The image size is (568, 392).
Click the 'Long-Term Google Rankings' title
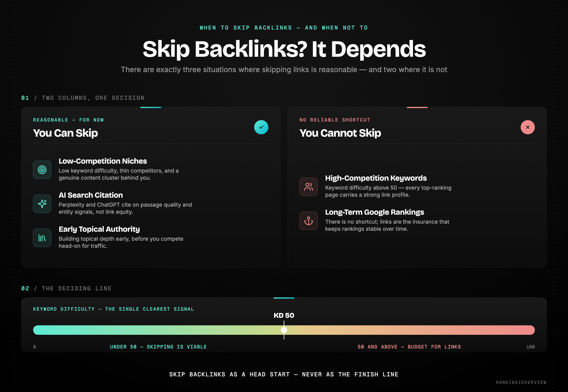point(375,212)
